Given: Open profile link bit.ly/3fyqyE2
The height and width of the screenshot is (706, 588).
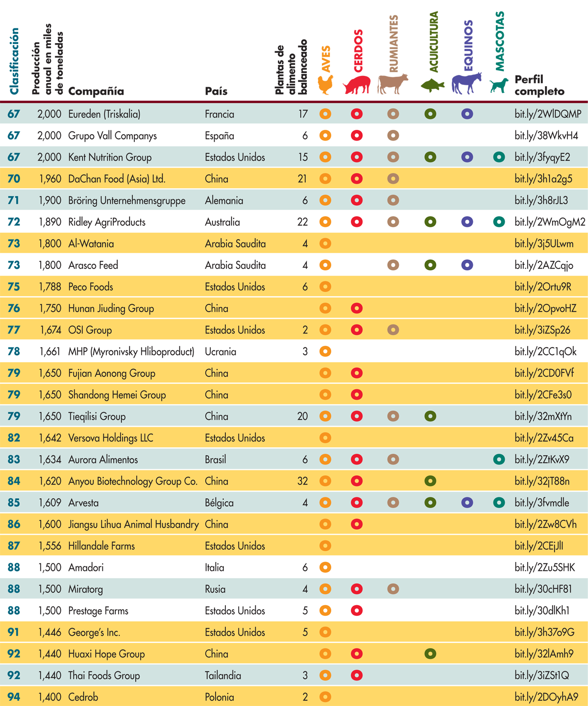Looking at the screenshot, I should click(542, 157).
